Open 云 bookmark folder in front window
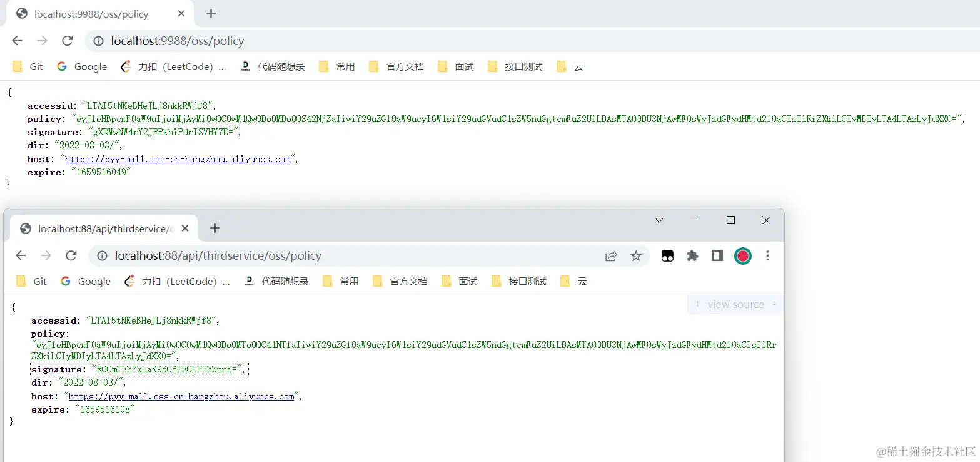Viewport: 980px width, 462px height. [x=573, y=281]
